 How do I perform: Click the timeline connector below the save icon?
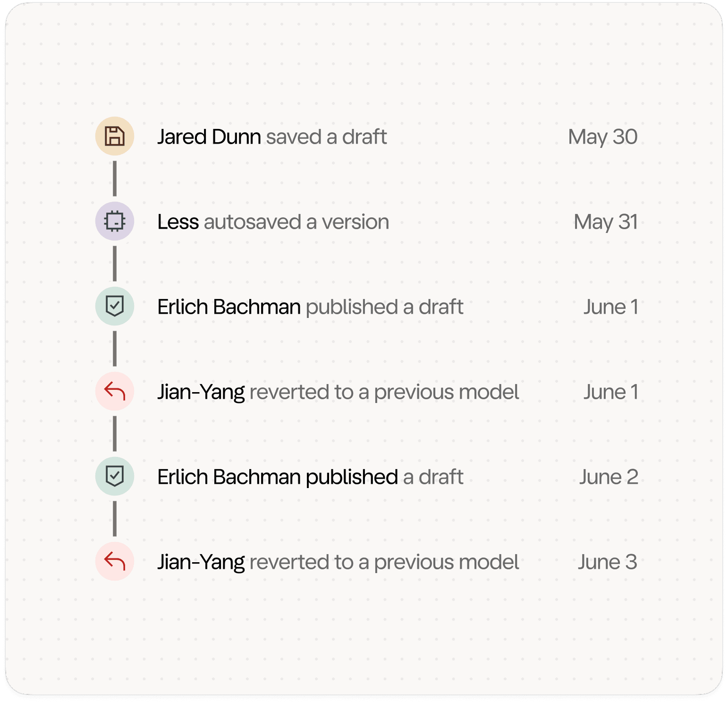(115, 179)
